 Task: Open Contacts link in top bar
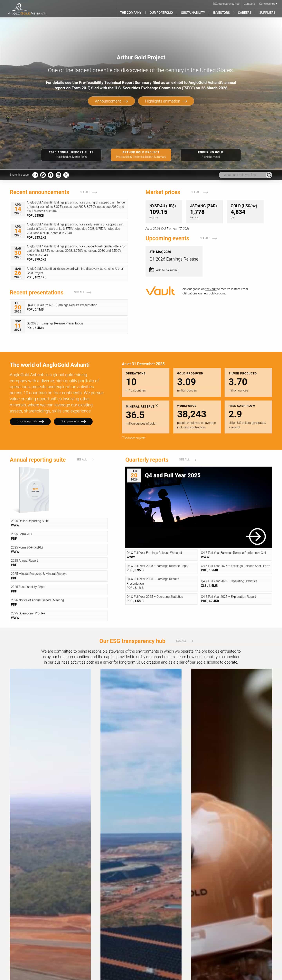tap(249, 4)
